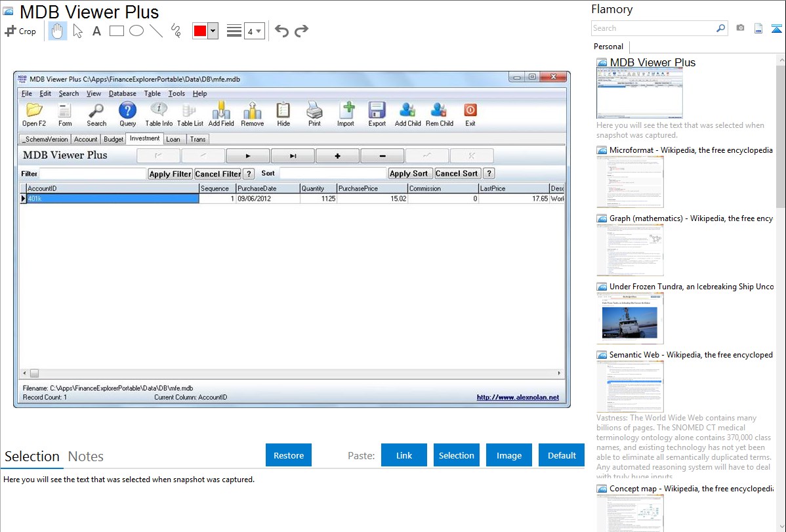Undo the last annotation
This screenshot has width=786, height=532.
281,31
